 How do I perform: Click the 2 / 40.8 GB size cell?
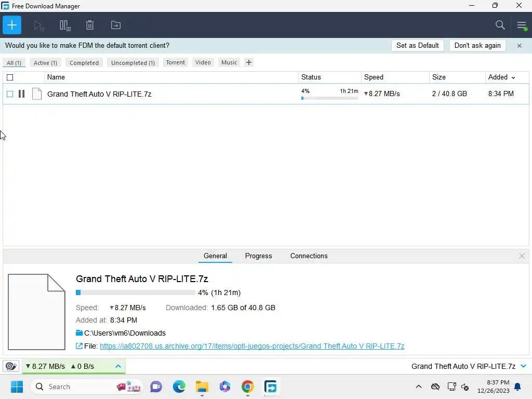pos(449,94)
